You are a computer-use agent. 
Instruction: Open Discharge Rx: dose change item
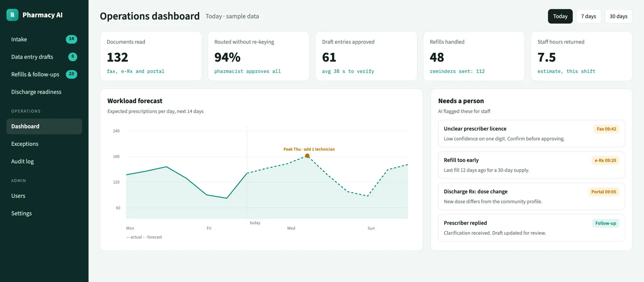[531, 196]
